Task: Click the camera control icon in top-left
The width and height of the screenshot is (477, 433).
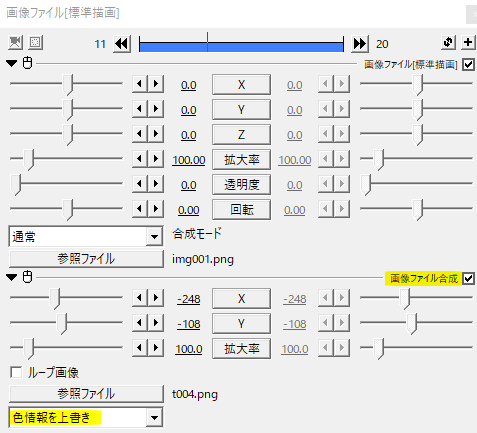Action: pos(15,43)
